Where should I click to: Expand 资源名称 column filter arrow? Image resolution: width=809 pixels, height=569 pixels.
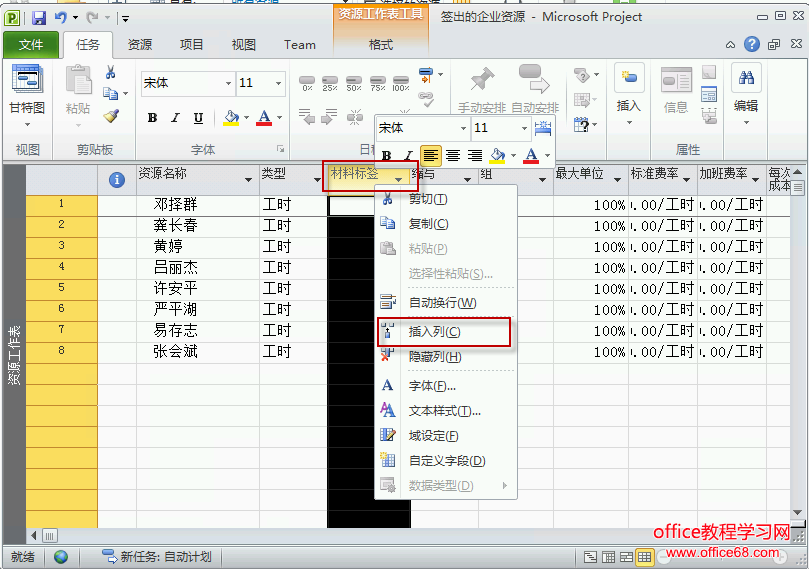pyautogui.click(x=248, y=180)
